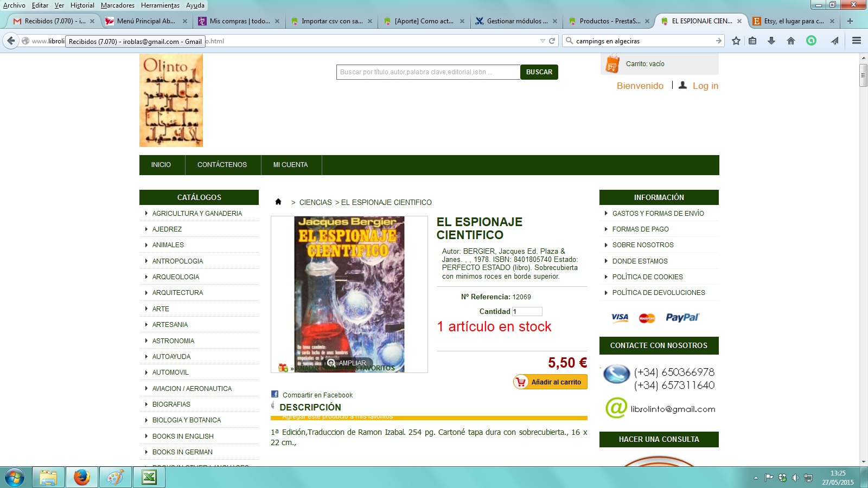
Task: Open the Historial menu
Action: 82,5
